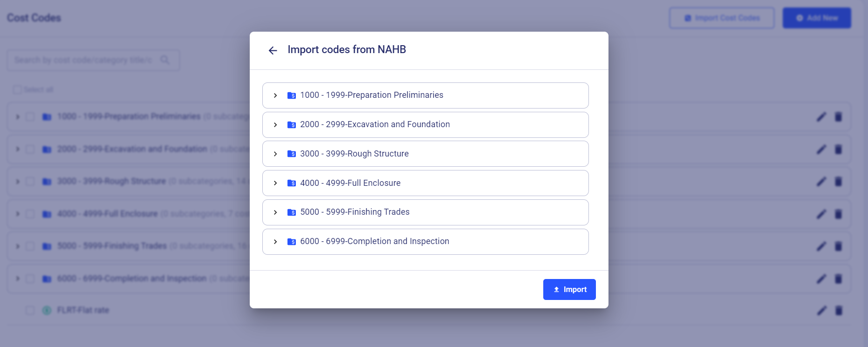Screen dimensions: 868x347
Task: Click the Import Cost Codes button
Action: pyautogui.click(x=722, y=18)
